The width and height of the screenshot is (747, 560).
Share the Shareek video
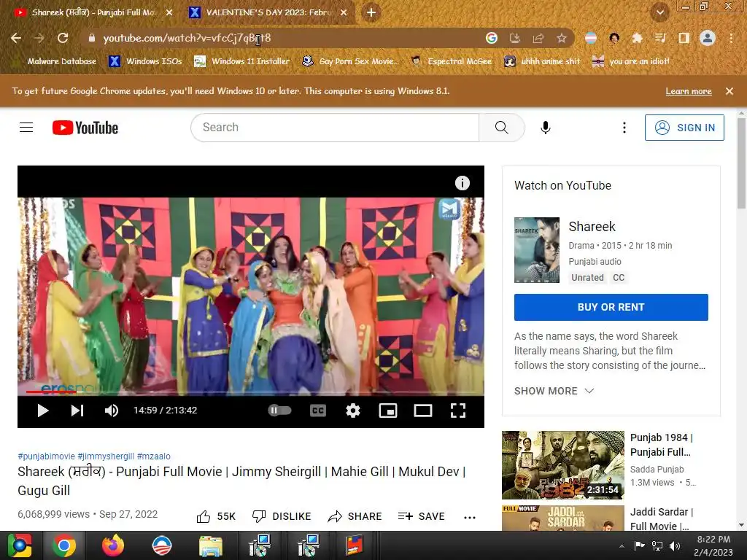point(355,517)
